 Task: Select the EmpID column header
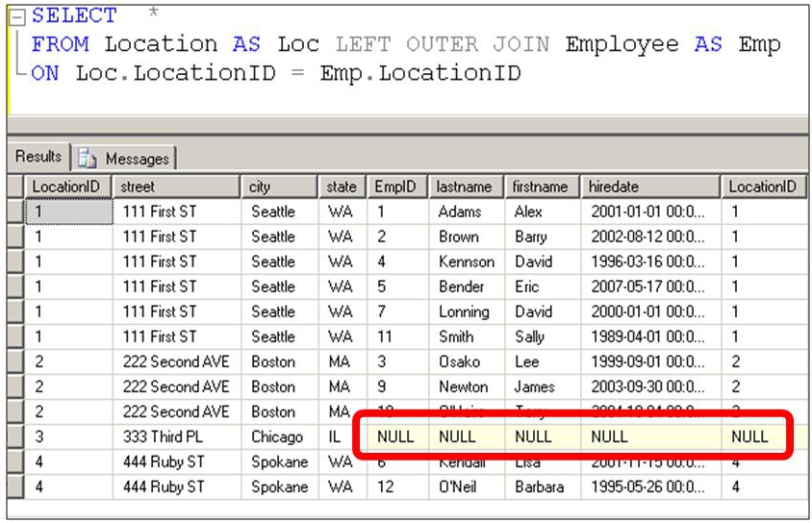pos(397,187)
